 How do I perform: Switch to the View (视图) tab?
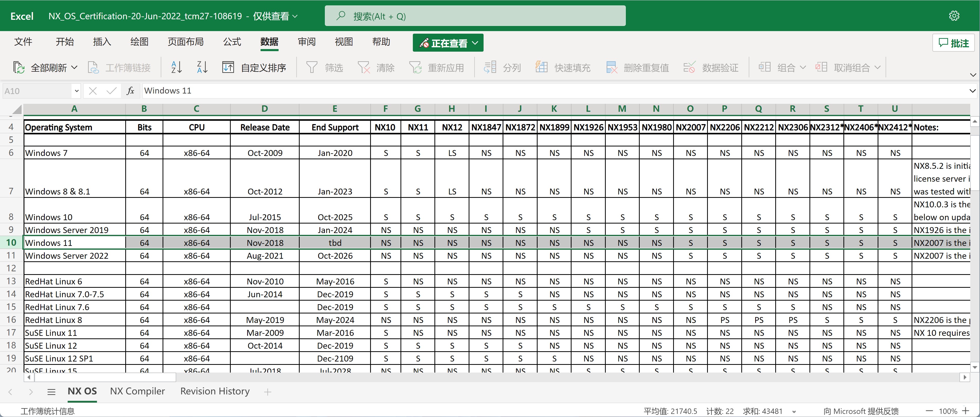[344, 42]
